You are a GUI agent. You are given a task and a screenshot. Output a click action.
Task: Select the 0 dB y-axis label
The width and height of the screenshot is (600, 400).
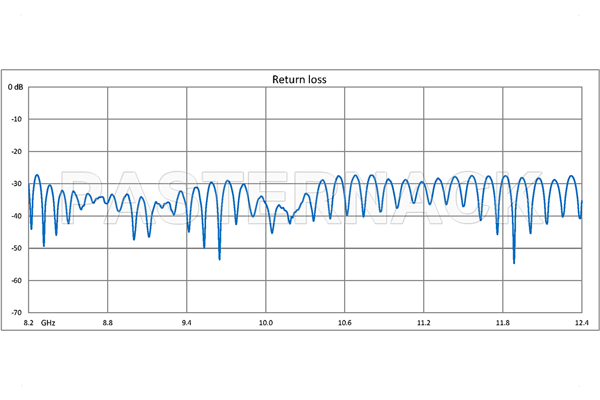pyautogui.click(x=16, y=88)
